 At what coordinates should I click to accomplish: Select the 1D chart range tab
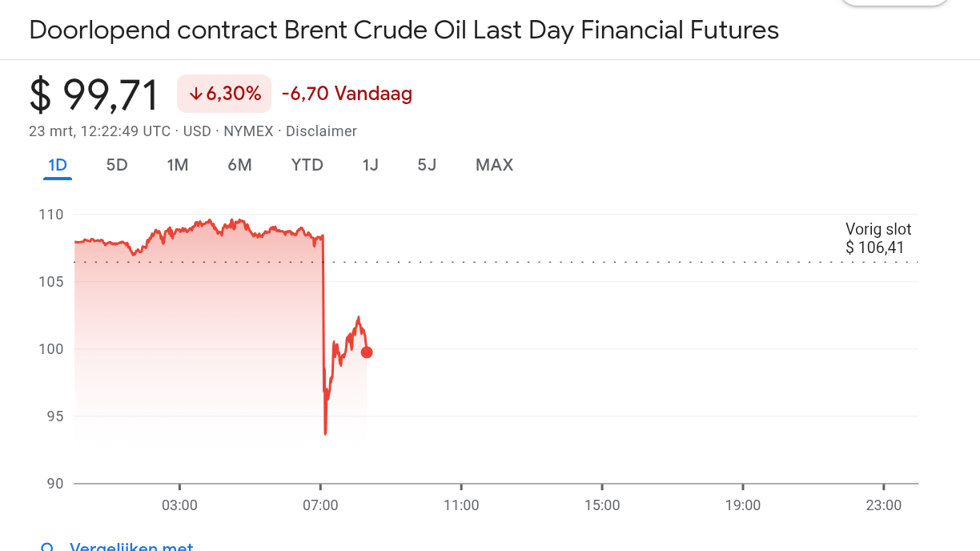[58, 165]
